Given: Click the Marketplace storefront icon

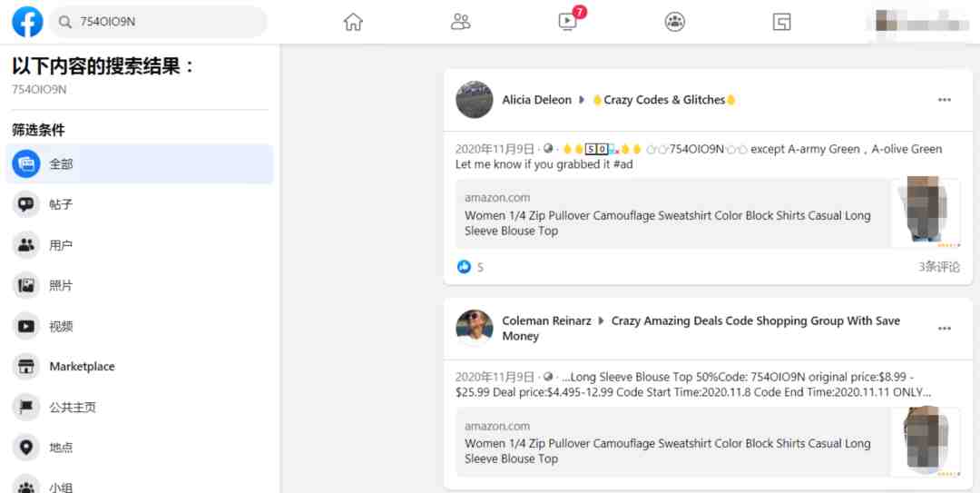Looking at the screenshot, I should (26, 367).
